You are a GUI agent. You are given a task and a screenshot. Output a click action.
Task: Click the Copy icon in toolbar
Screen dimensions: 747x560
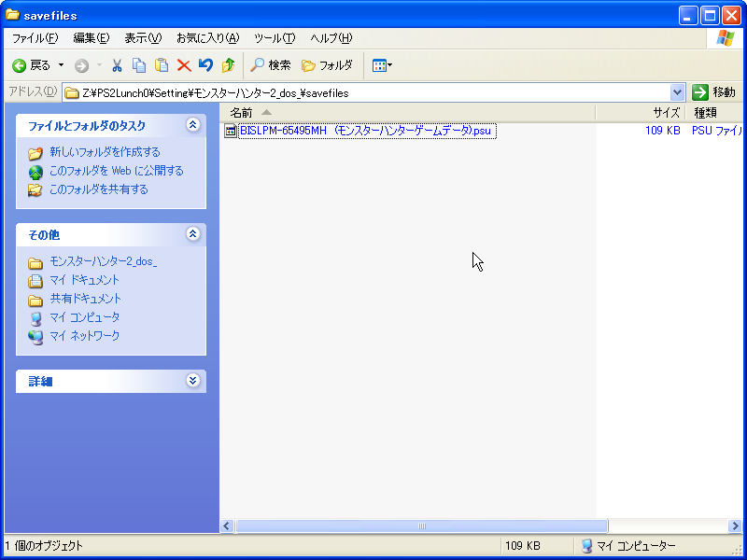point(139,65)
